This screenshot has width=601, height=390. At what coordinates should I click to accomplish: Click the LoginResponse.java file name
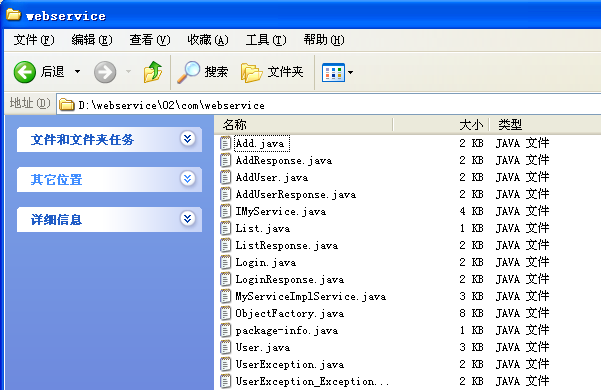coord(290,280)
